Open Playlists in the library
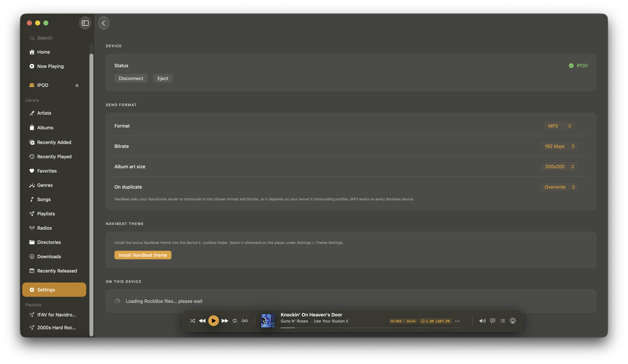Image resolution: width=628 pixels, height=364 pixels. 54,213
